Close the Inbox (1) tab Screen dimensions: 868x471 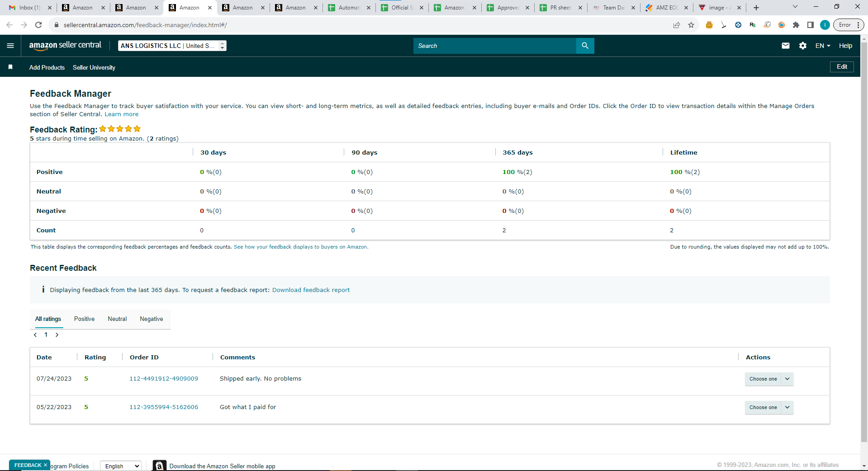[50, 8]
